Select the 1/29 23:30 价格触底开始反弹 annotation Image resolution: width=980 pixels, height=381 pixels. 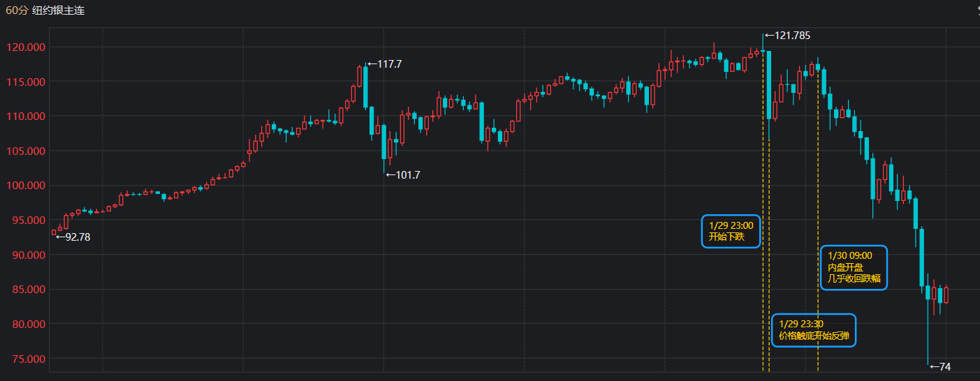click(x=814, y=329)
